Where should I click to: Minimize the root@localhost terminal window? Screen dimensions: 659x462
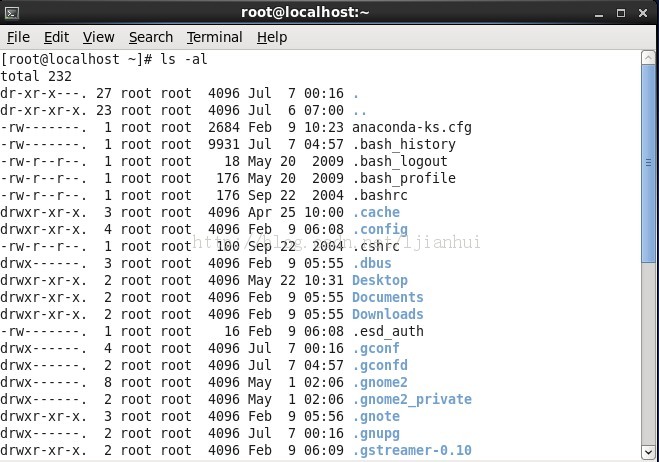599,14
